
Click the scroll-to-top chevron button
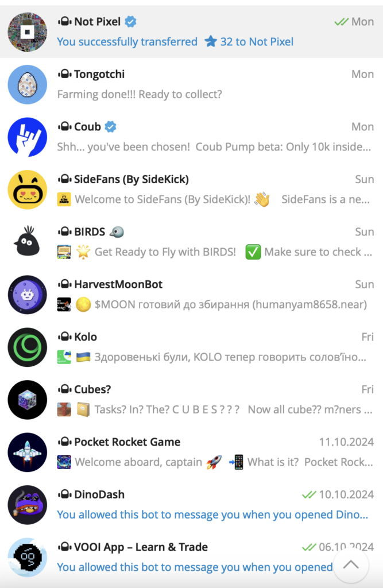click(x=351, y=565)
